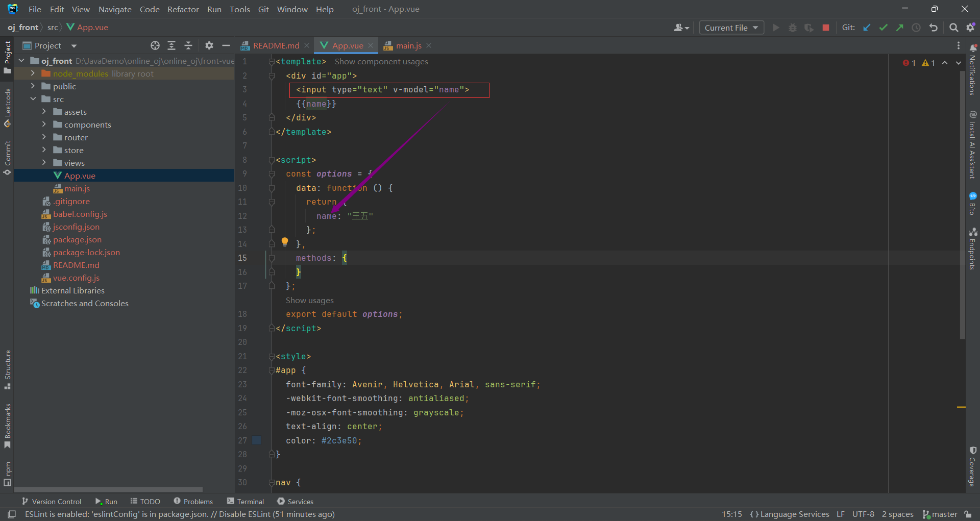Image resolution: width=980 pixels, height=521 pixels.
Task: Click the editor vertical scrollbar
Action: (x=962, y=204)
